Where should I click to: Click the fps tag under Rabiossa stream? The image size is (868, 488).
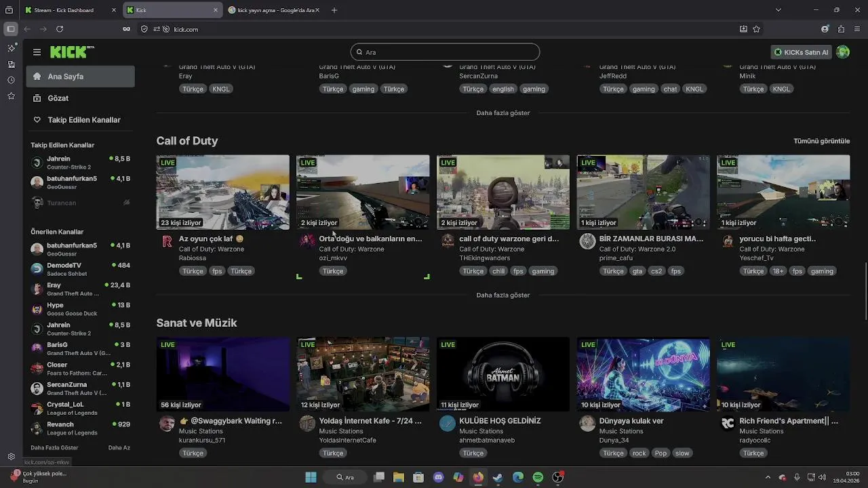point(217,271)
